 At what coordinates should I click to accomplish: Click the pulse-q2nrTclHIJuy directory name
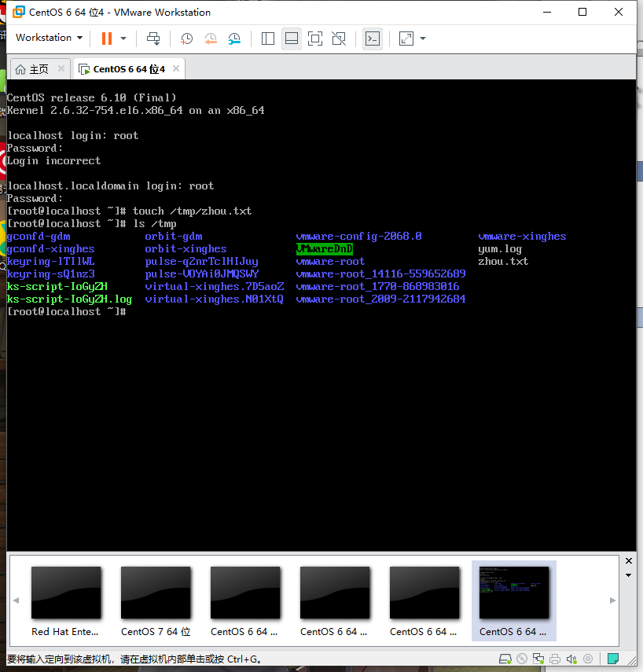(x=201, y=262)
